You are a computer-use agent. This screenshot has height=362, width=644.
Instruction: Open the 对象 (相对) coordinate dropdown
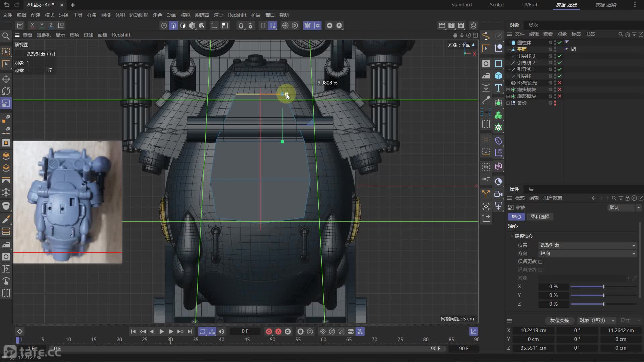pyautogui.click(x=597, y=320)
